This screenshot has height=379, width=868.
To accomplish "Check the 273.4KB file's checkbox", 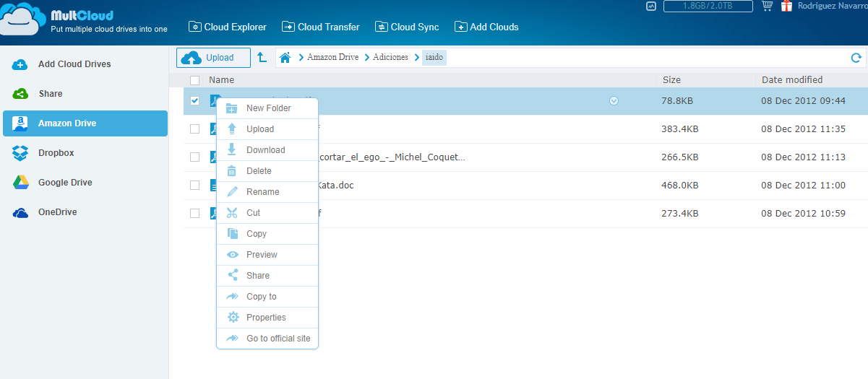I will pos(194,214).
